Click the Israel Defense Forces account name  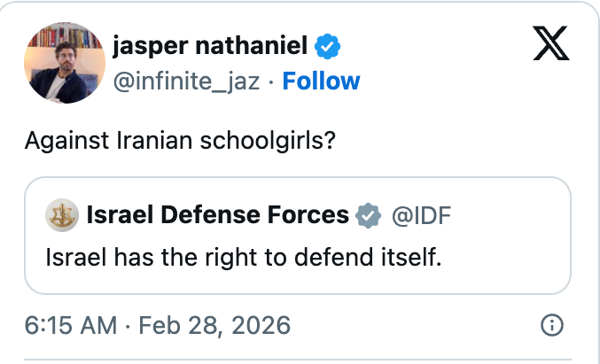click(x=218, y=214)
